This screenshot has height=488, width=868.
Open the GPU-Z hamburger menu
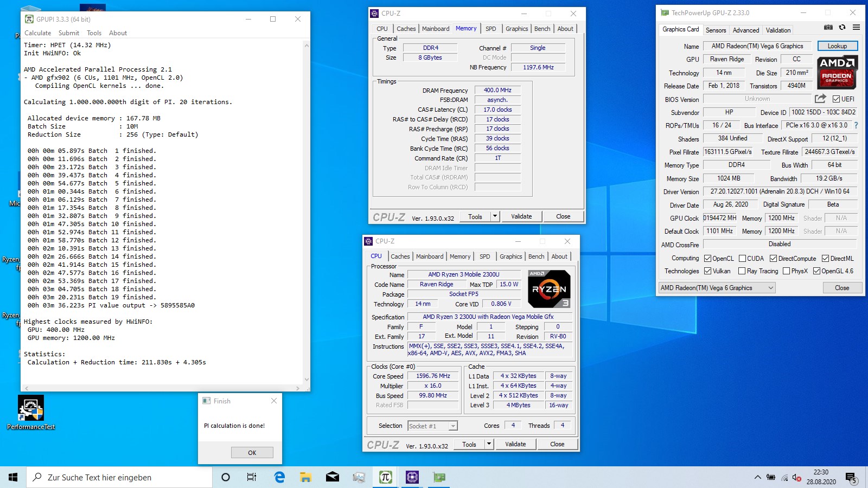856,27
